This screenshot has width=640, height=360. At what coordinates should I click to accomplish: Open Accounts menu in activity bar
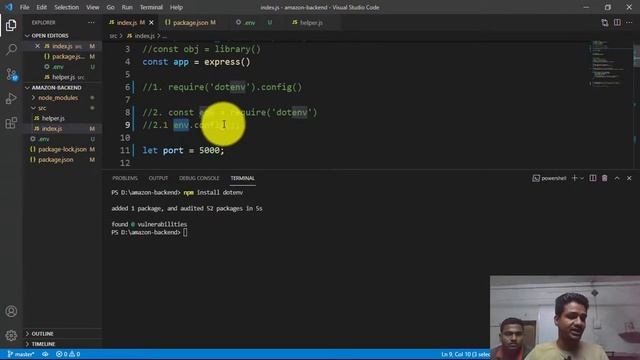11,311
